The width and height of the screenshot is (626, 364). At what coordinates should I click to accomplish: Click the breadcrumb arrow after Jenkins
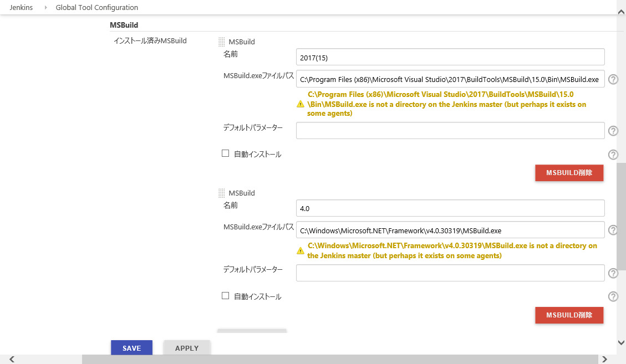[x=45, y=7]
